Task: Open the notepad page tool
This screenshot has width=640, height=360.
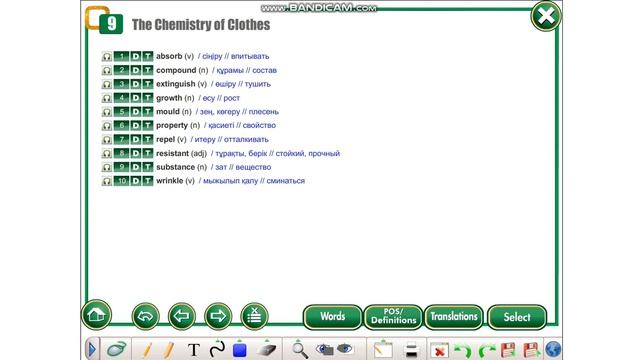Action: point(383,350)
